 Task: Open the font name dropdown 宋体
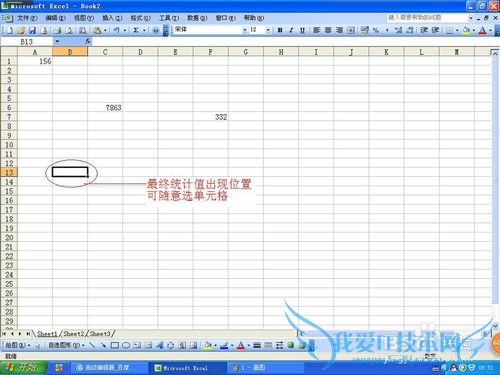tap(245, 30)
